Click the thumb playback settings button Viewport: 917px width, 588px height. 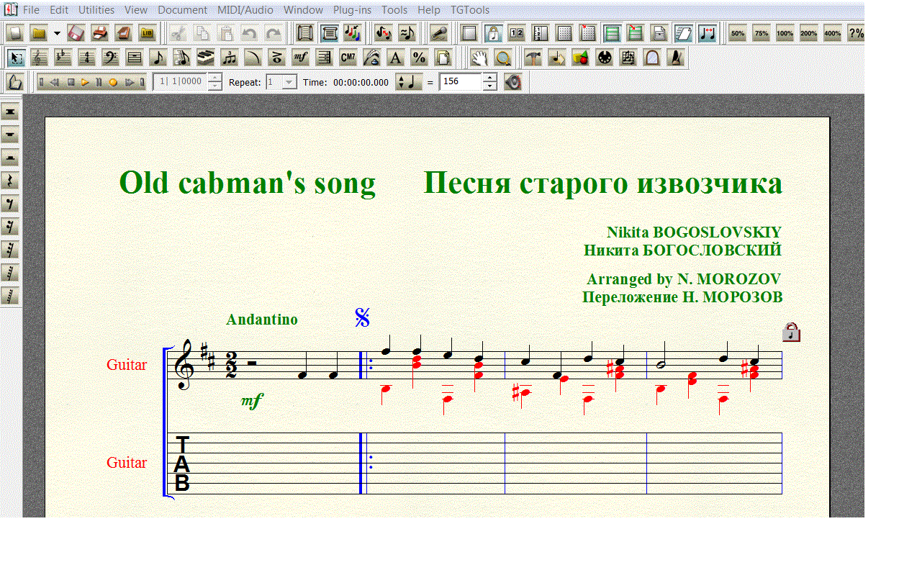[x=15, y=82]
